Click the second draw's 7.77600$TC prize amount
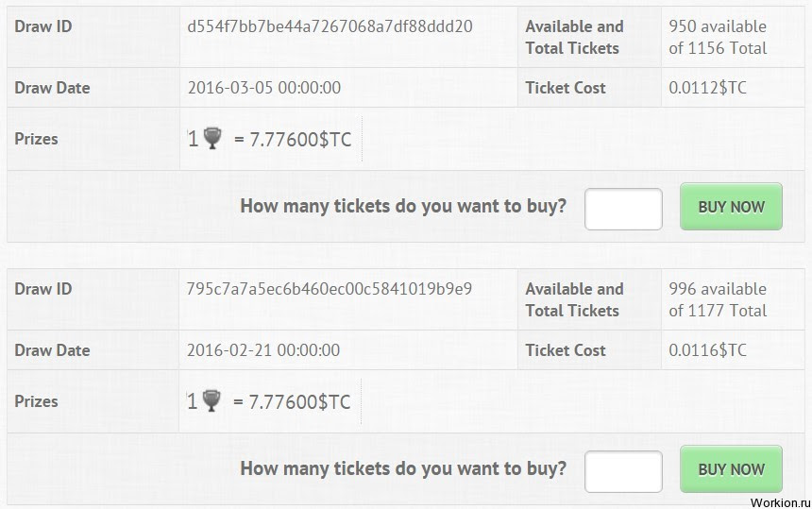 [300, 401]
